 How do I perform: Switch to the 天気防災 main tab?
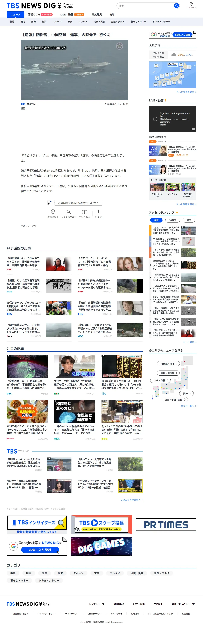[97, 15]
